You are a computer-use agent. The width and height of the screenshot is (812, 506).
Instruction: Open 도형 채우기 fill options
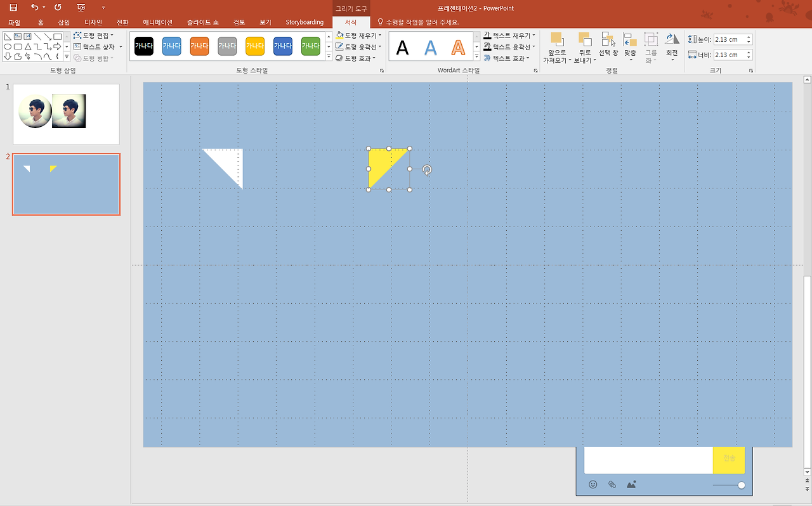tap(359, 36)
